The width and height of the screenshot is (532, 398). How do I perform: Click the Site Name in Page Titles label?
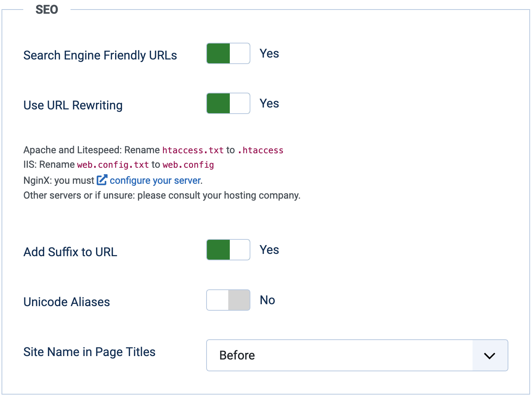(x=89, y=352)
